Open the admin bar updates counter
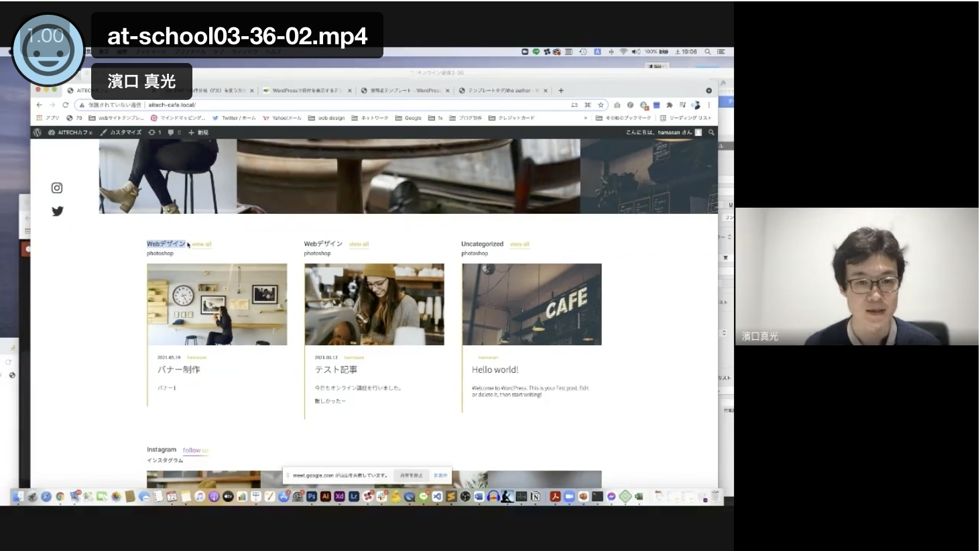 click(155, 133)
